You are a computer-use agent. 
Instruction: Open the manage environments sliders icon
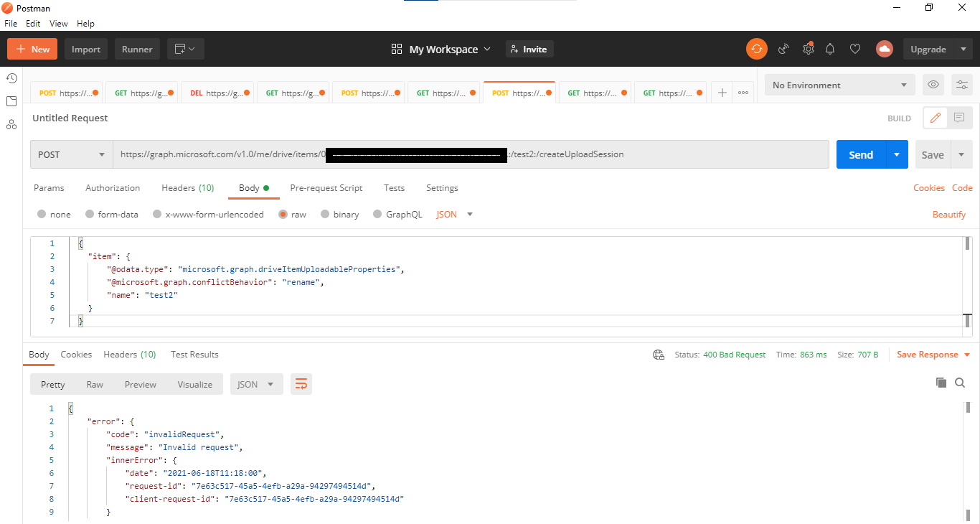[x=962, y=85]
